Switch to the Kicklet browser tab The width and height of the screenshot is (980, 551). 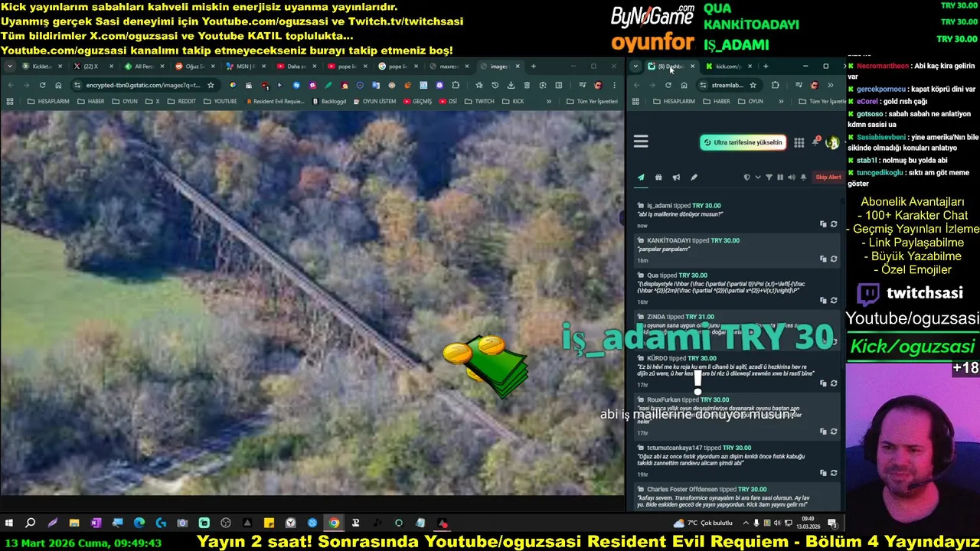point(43,67)
